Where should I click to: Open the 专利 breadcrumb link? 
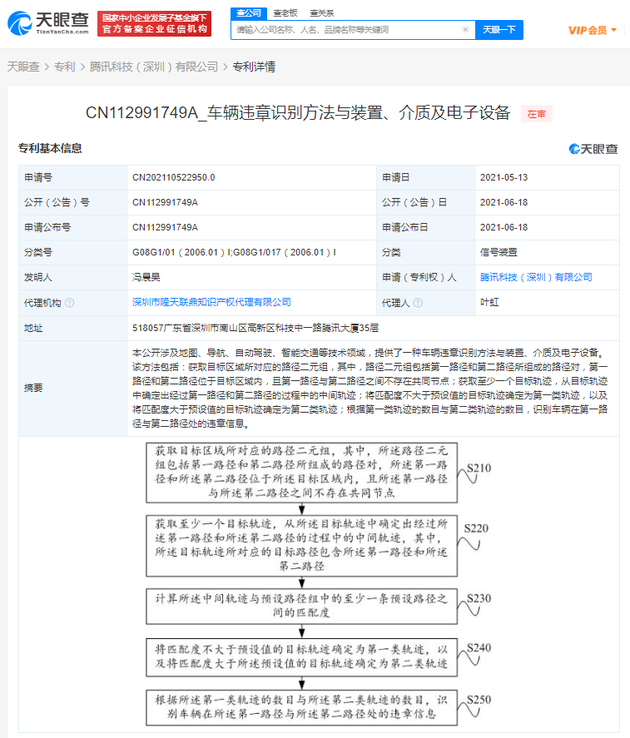(64, 67)
